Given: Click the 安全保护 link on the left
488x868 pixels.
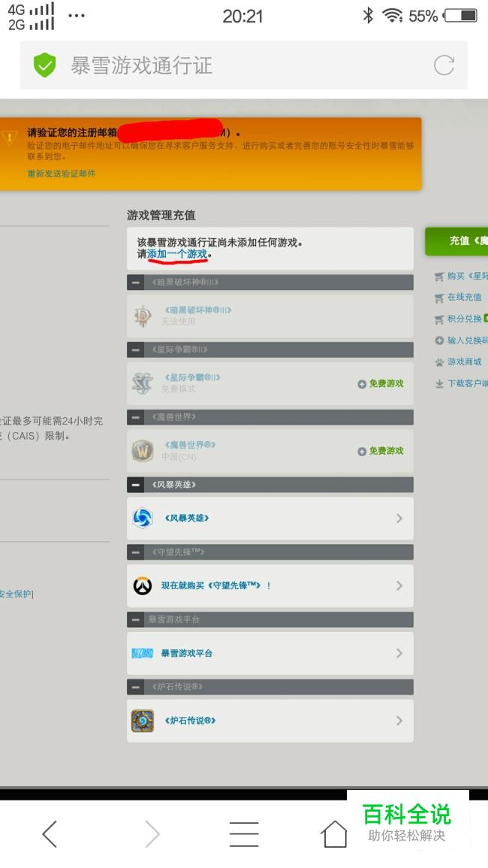Looking at the screenshot, I should [16, 594].
